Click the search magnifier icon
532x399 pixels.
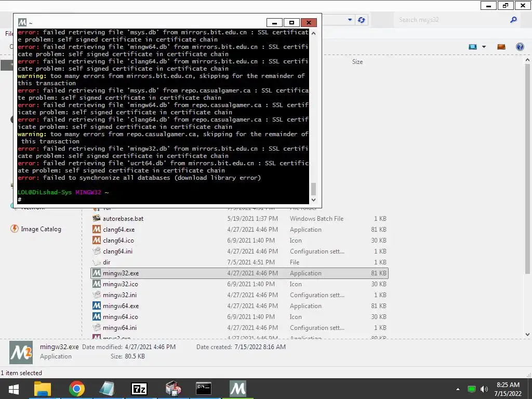(x=514, y=20)
